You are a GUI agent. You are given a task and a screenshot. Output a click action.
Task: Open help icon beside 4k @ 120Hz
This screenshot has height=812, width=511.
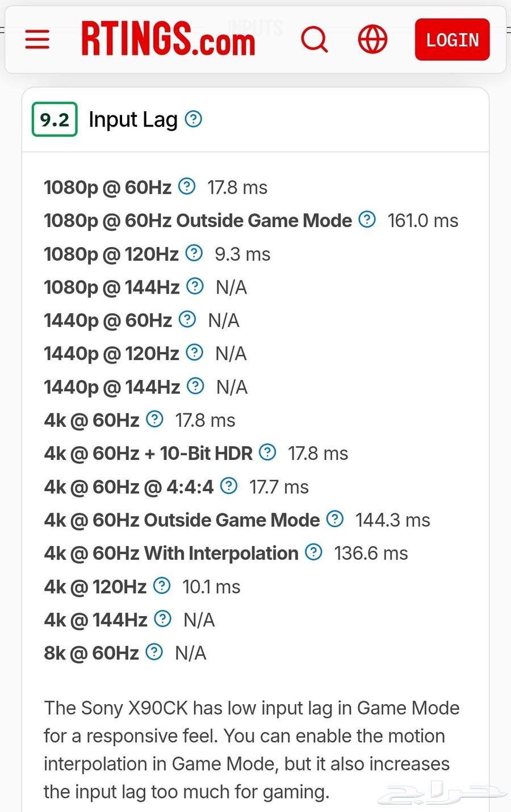tap(162, 585)
